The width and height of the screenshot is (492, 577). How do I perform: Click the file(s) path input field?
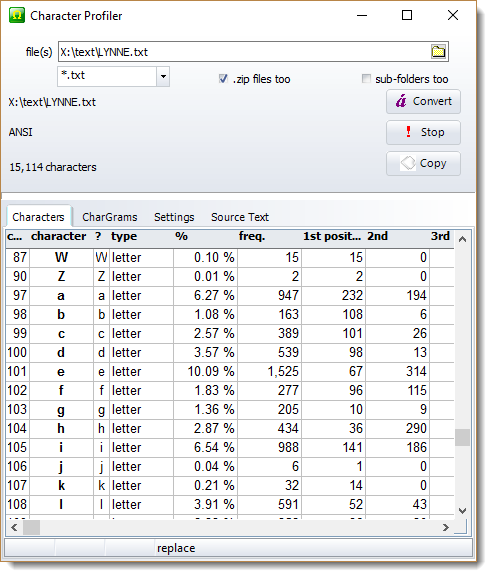pyautogui.click(x=245, y=52)
